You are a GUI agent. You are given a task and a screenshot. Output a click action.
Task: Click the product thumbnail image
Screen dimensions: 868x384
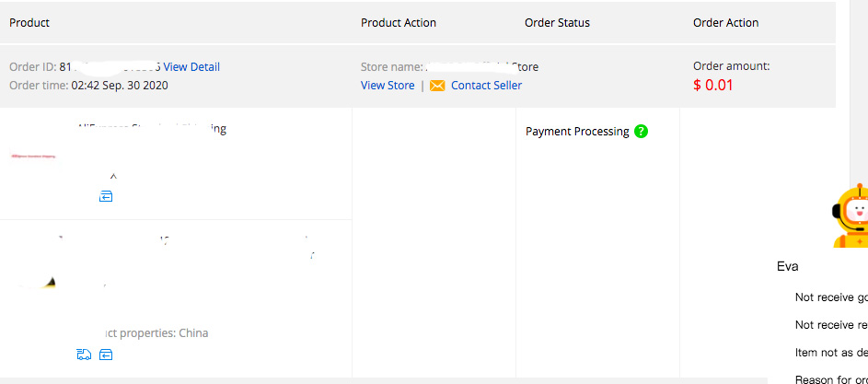pos(36,282)
